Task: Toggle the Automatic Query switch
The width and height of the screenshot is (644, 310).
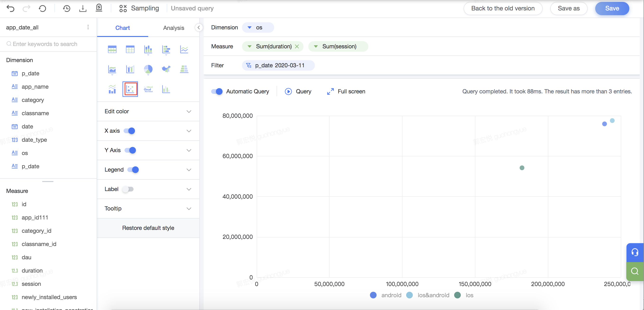Action: pyautogui.click(x=217, y=91)
